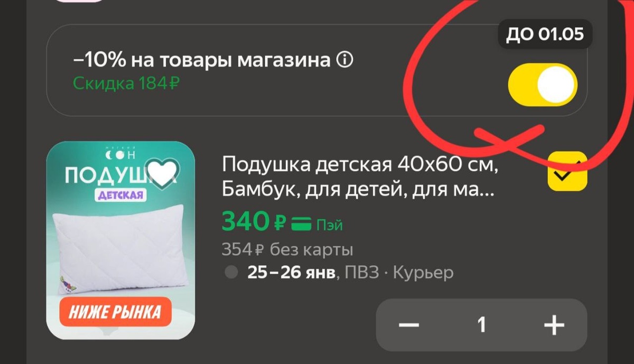
Task: Tap the purple ДЕТСКАЯ label on image
Action: click(120, 195)
